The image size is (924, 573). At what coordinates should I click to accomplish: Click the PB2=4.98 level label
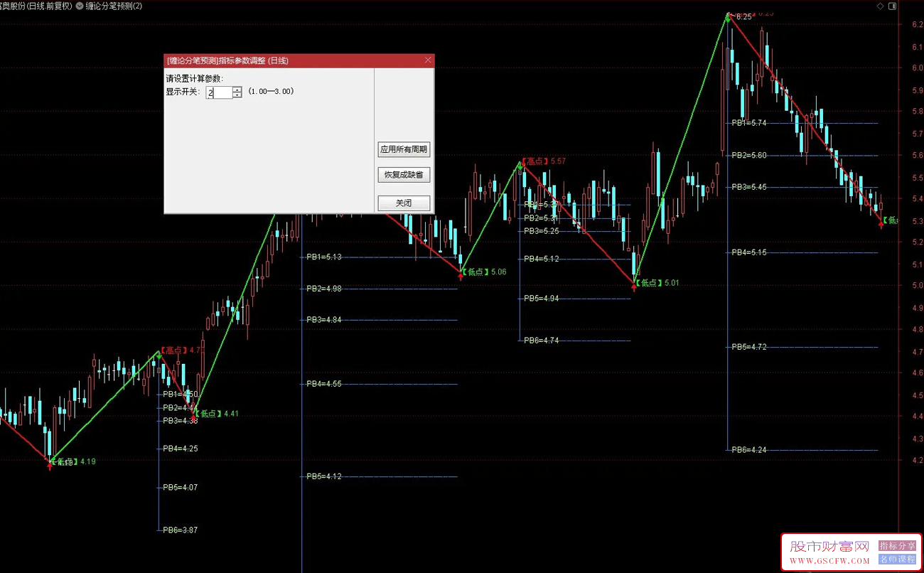(323, 289)
